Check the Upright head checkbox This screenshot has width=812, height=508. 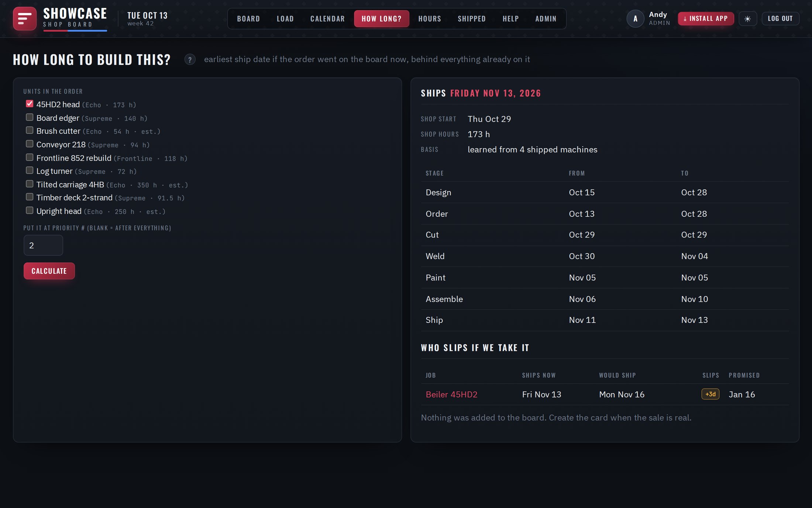click(30, 210)
